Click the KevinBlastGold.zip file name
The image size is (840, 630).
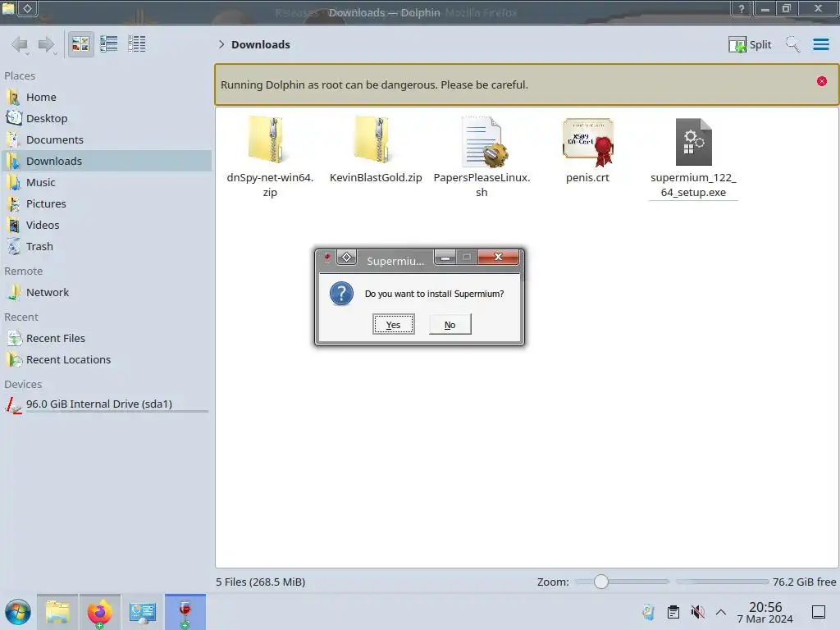(376, 178)
